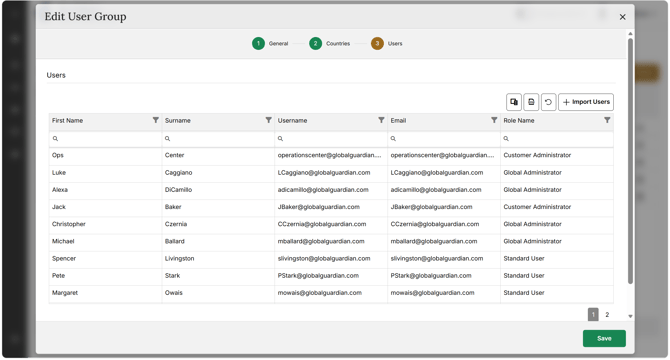Click first name Christopher

69,224
